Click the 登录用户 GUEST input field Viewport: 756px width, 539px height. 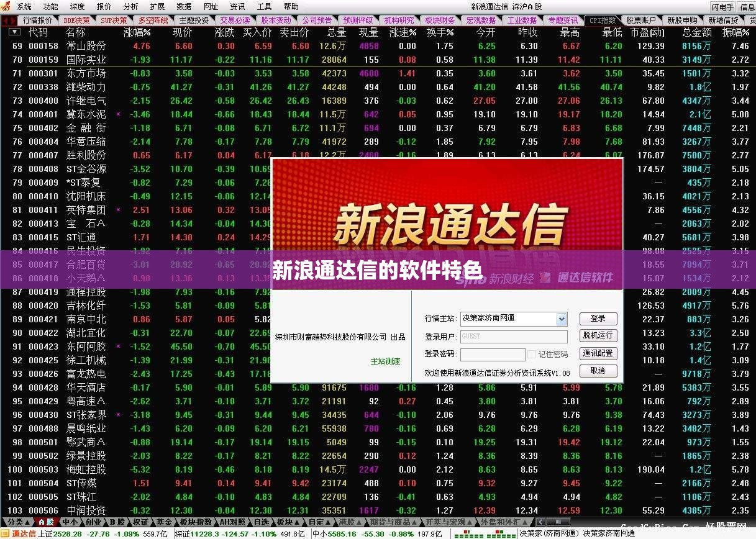pyautogui.click(x=514, y=337)
